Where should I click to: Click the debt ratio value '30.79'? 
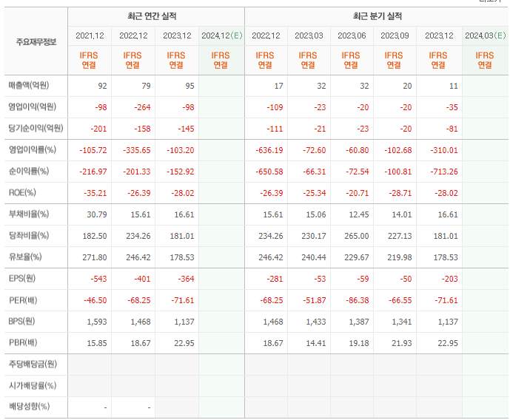[x=97, y=214]
